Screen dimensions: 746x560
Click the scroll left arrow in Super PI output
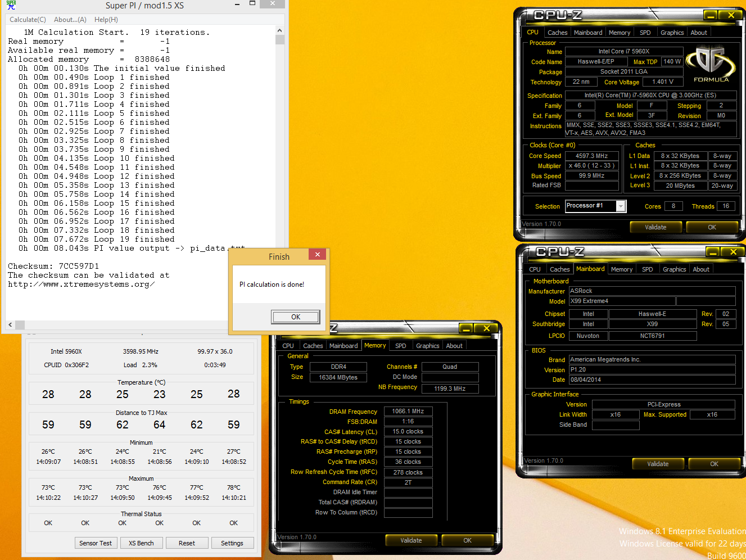click(x=10, y=325)
